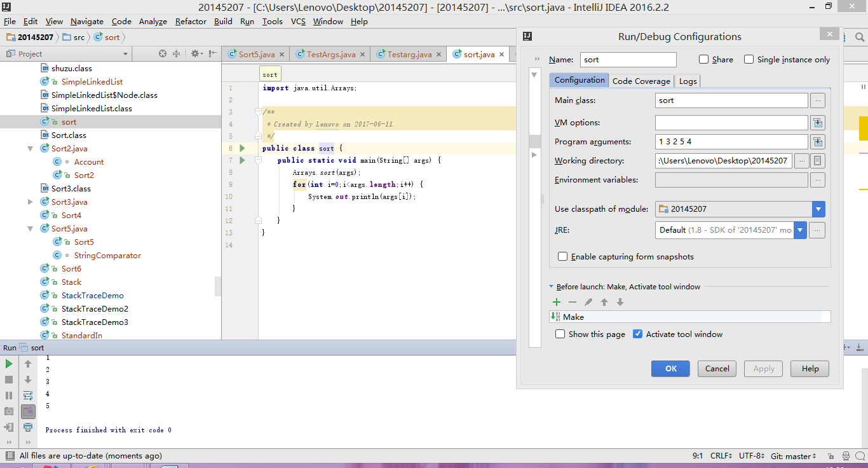Click the UTF-8 encoding selector
This screenshot has width=868, height=468.
pyautogui.click(x=752, y=456)
